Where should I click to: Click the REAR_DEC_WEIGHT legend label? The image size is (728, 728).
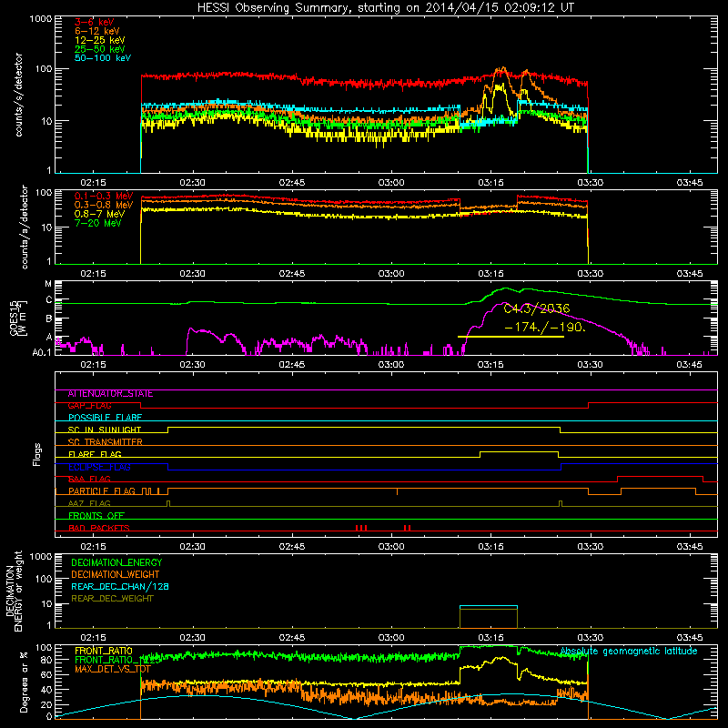tap(112, 599)
